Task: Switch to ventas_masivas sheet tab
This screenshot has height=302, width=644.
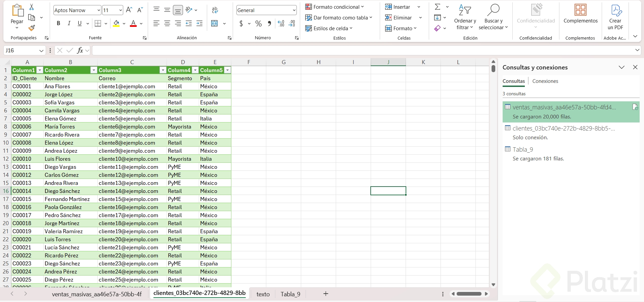Action: pos(97,294)
